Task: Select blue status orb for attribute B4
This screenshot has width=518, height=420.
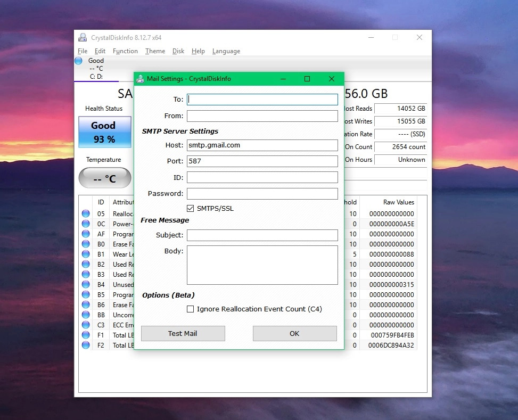Action: coord(86,284)
